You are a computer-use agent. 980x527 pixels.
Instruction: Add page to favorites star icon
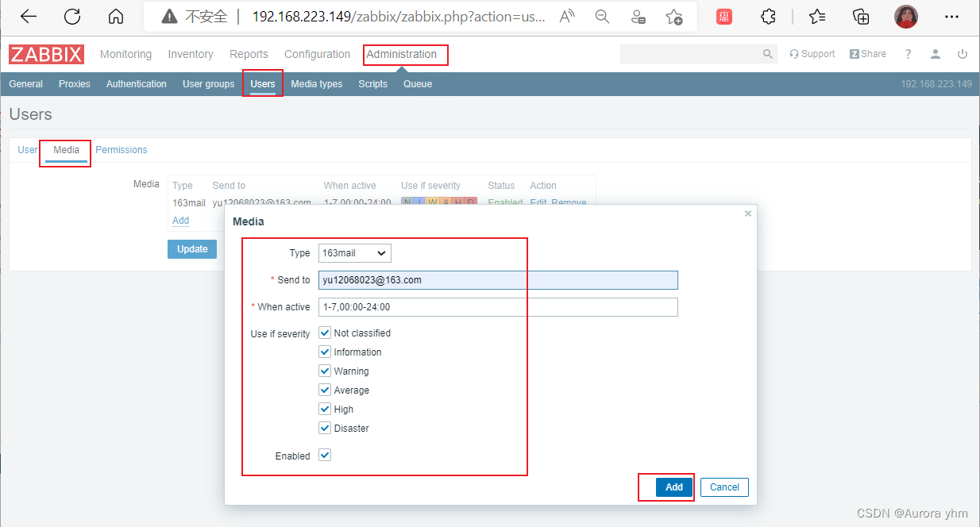tap(673, 17)
